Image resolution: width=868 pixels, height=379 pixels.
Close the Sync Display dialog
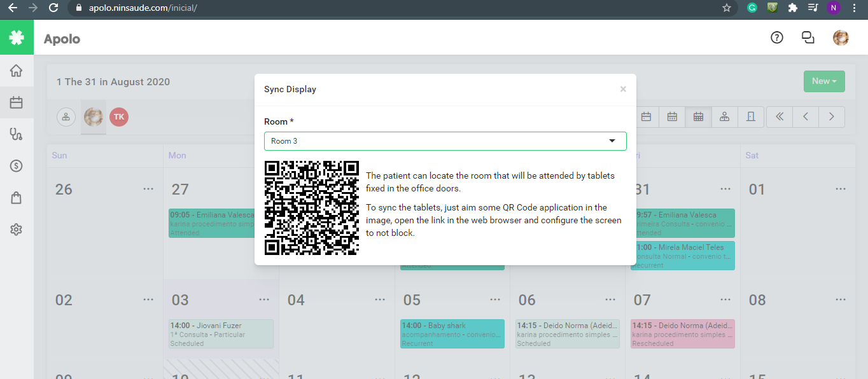(623, 89)
